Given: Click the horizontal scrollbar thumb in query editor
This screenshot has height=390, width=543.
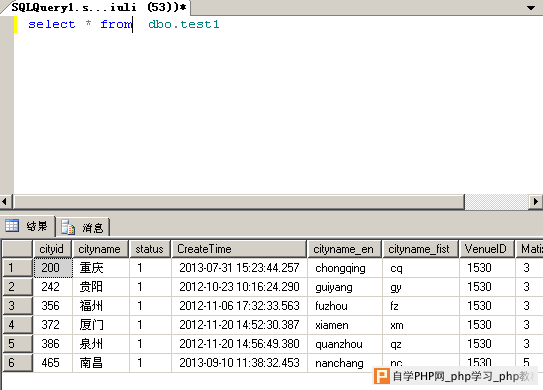Looking at the screenshot, I should coord(239,201).
